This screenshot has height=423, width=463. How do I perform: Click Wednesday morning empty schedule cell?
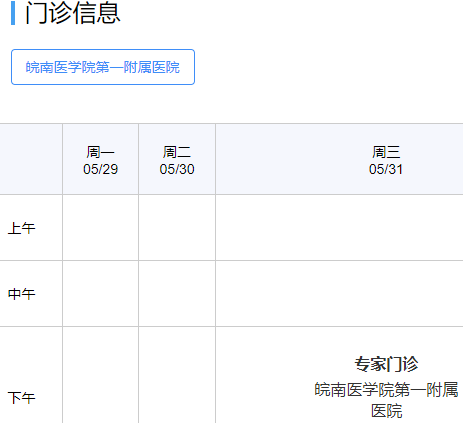pos(339,228)
